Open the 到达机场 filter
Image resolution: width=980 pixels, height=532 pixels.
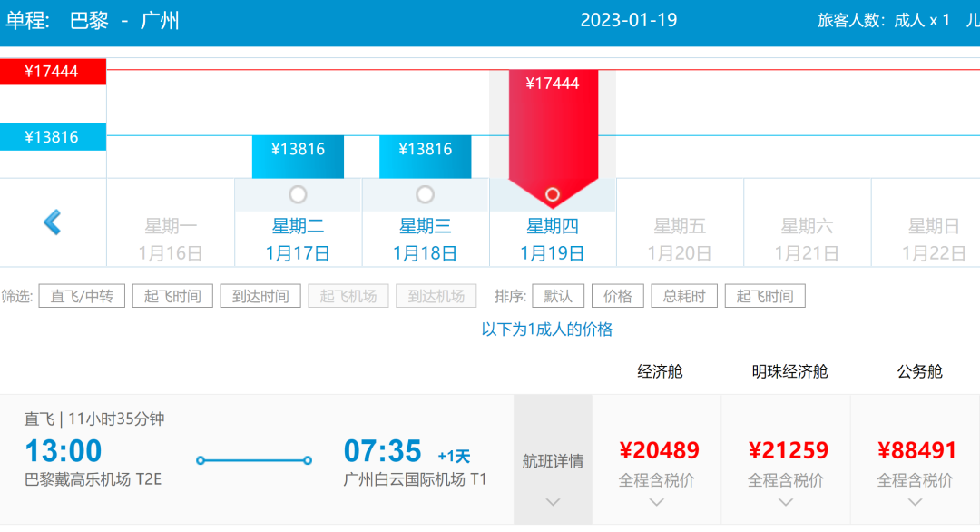[436, 296]
